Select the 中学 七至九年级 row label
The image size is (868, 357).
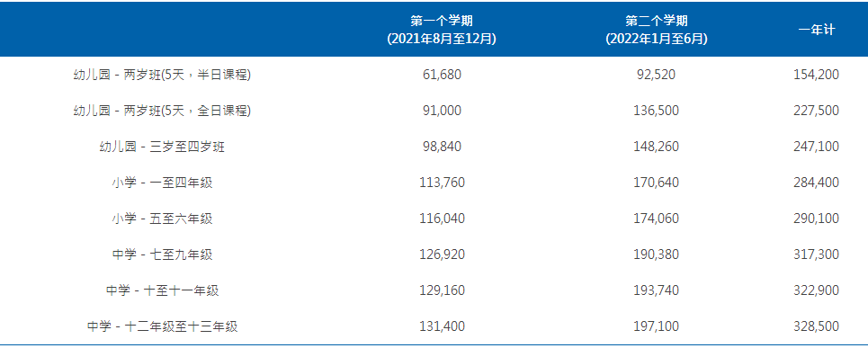point(162,254)
